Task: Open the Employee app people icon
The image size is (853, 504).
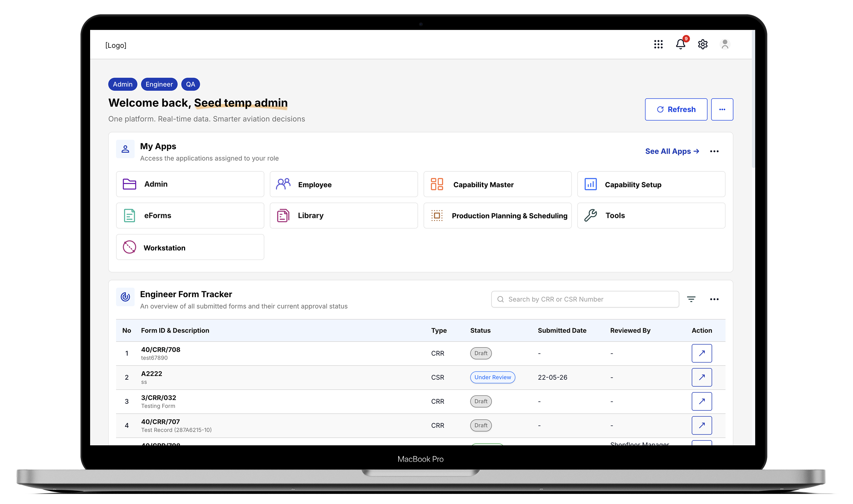Action: pyautogui.click(x=283, y=184)
